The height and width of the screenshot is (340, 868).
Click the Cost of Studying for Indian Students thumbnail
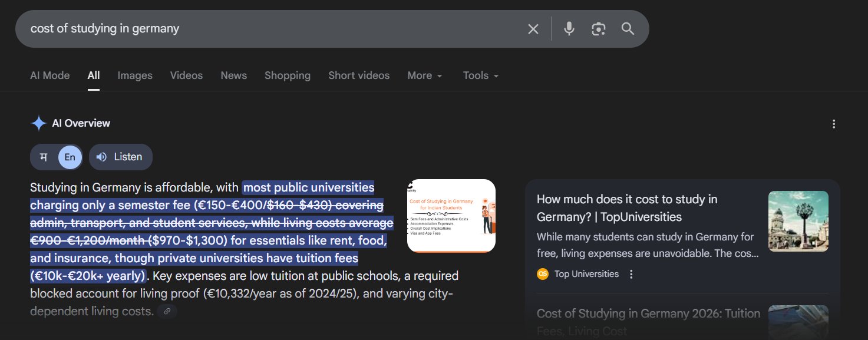(x=451, y=216)
